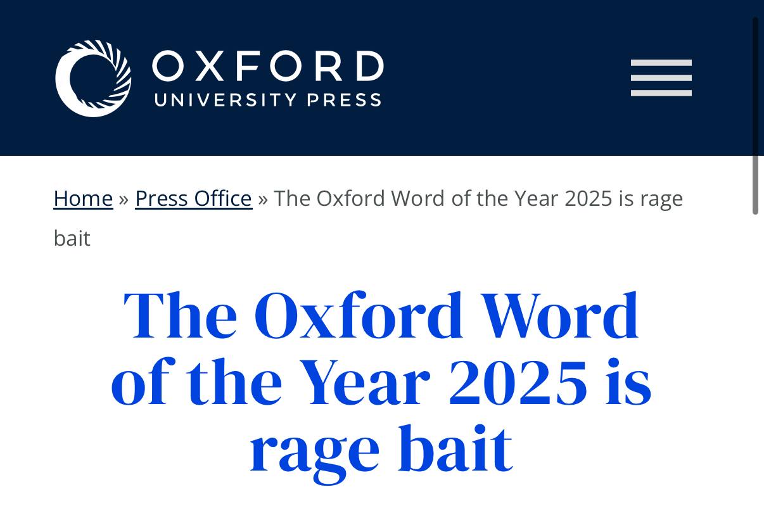
Task: Click the » separator after Home
Action: [x=124, y=199]
